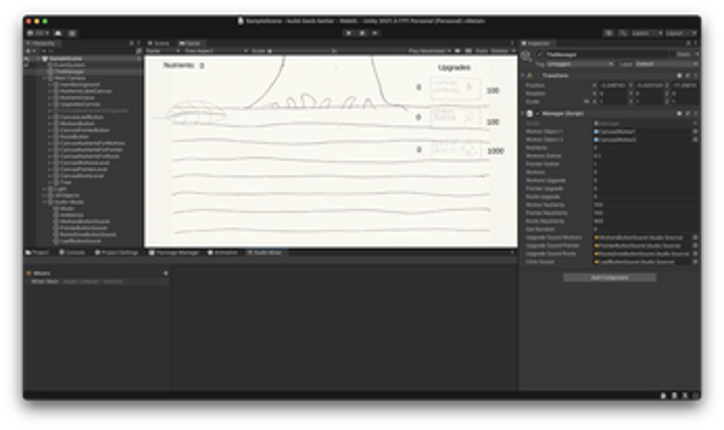This screenshot has width=724, height=430.
Task: Open the Tag dropdown showing Untagged
Action: click(579, 64)
